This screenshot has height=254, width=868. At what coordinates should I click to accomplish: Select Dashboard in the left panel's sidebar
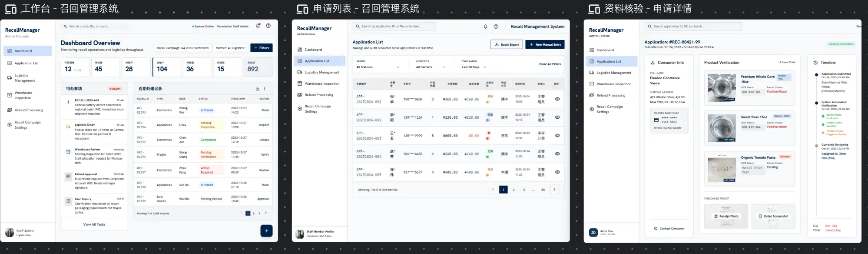[28, 51]
